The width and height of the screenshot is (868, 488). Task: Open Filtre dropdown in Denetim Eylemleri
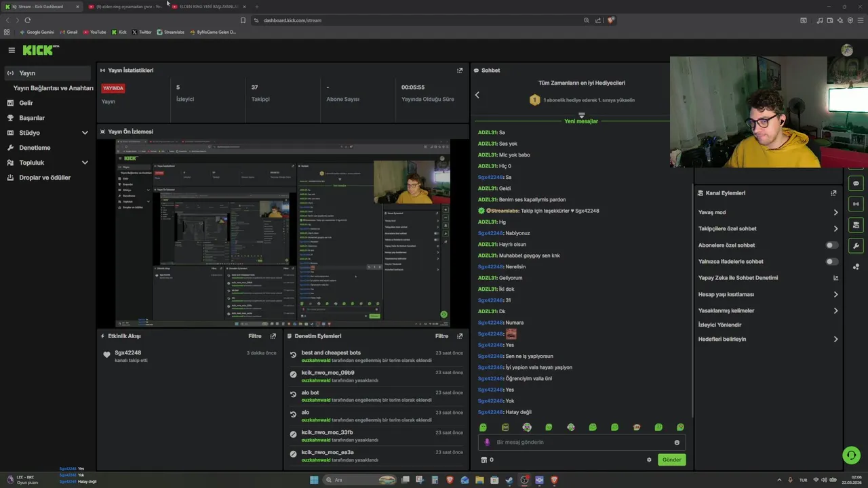[441, 336]
